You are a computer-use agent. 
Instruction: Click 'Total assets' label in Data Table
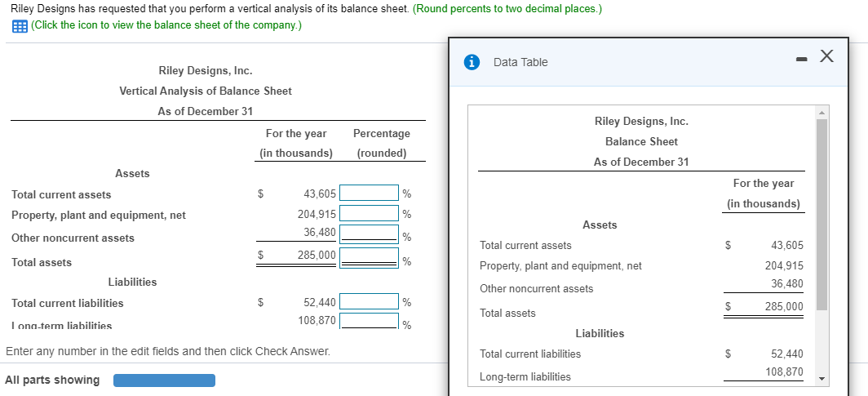click(507, 313)
